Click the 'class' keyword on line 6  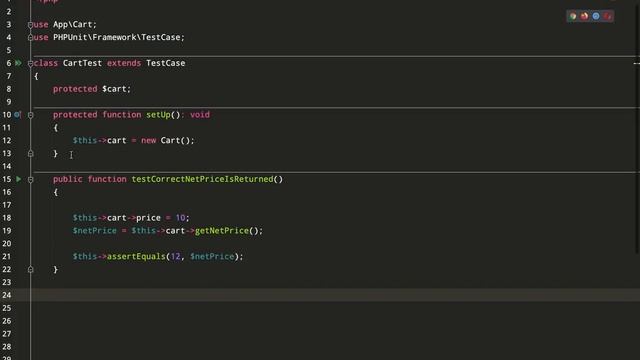46,63
